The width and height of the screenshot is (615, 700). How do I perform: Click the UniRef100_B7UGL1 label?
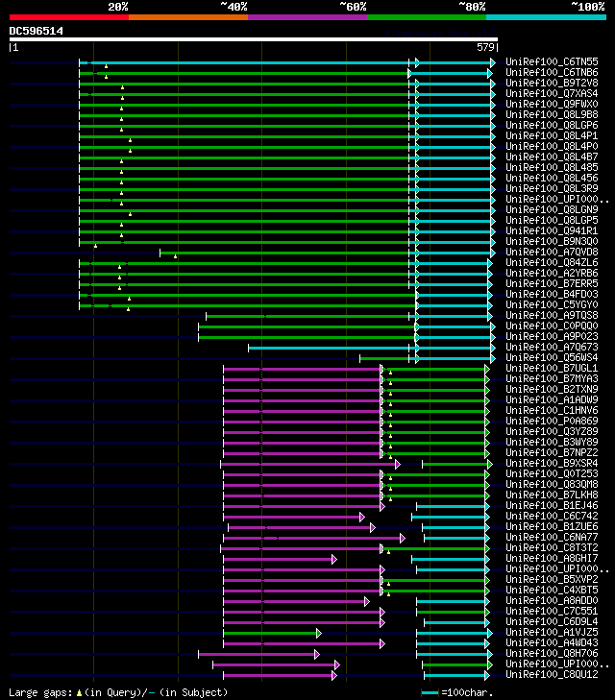coord(552,369)
